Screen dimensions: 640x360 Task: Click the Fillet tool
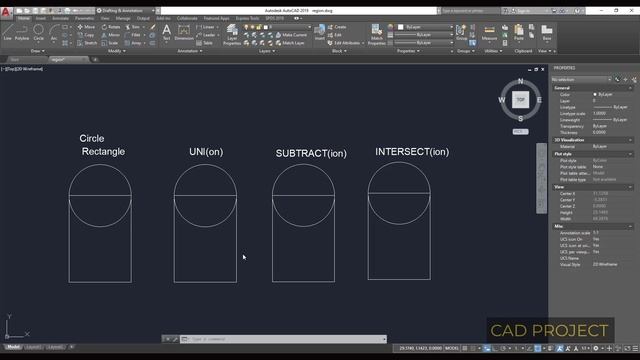pos(133,35)
